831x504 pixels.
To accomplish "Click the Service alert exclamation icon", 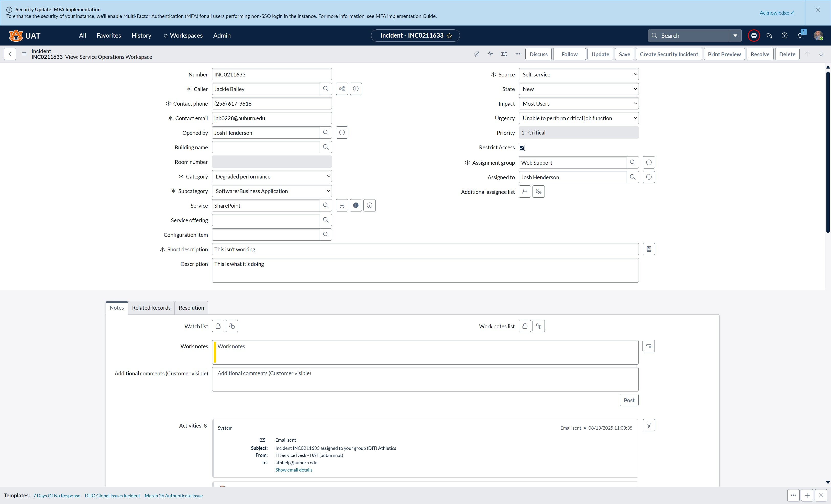I will 356,205.
